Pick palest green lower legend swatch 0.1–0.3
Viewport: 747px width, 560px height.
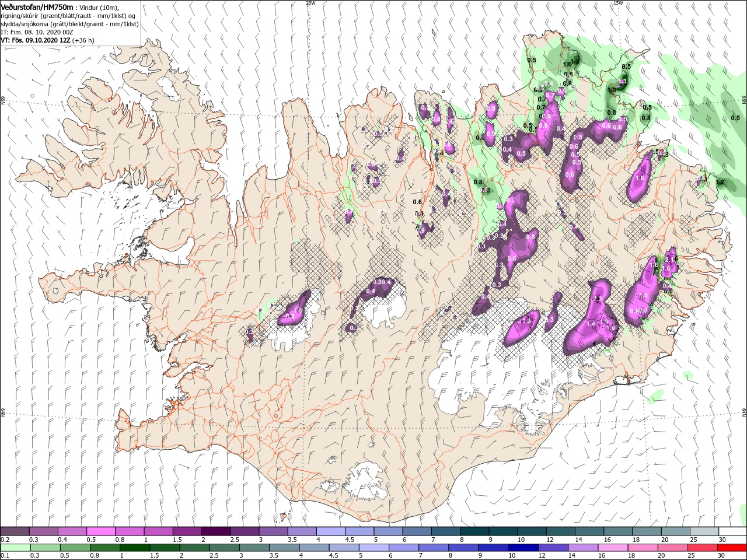pyautogui.click(x=15, y=548)
